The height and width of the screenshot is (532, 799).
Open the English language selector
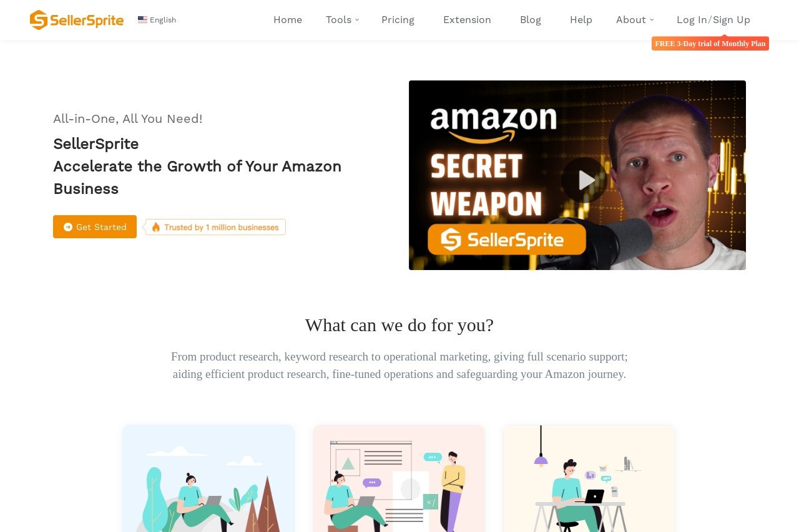click(157, 20)
